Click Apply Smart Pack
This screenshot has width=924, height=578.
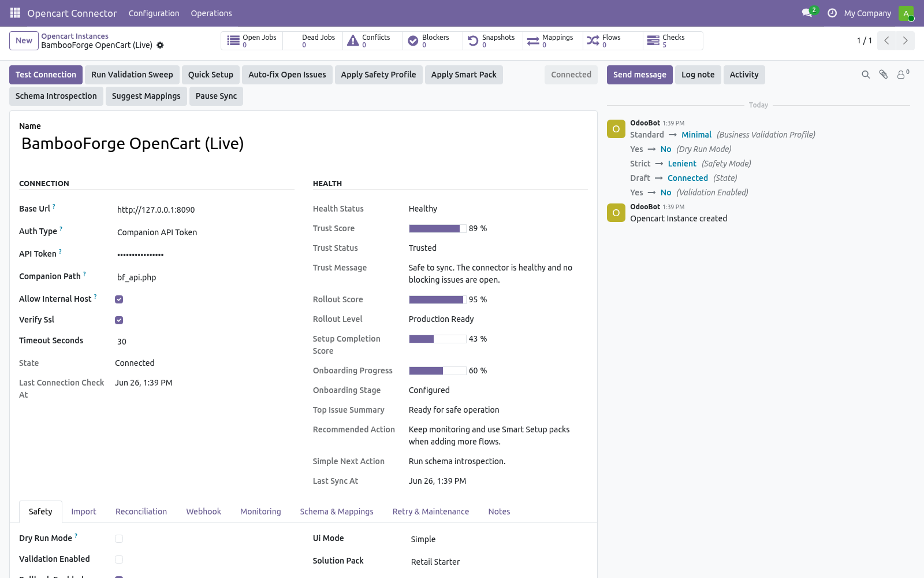(464, 75)
